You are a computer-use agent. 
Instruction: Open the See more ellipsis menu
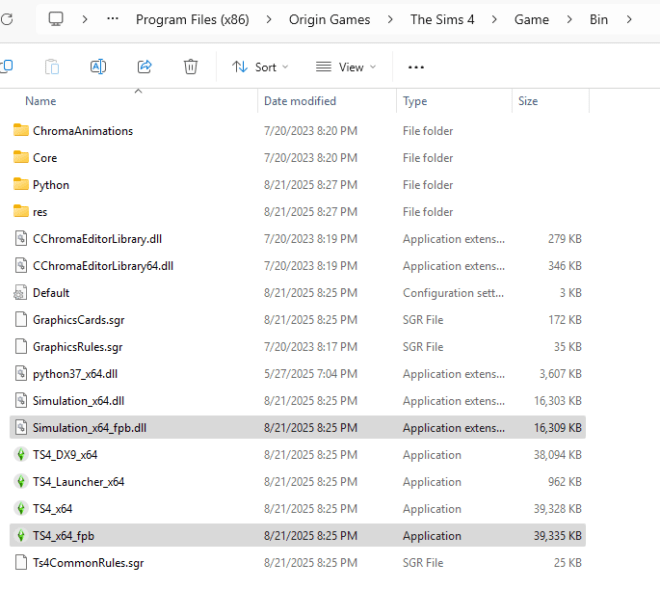(x=416, y=67)
